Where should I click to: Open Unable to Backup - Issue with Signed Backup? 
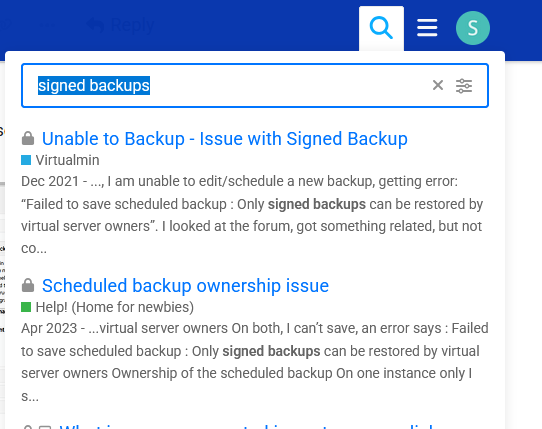coord(225,139)
